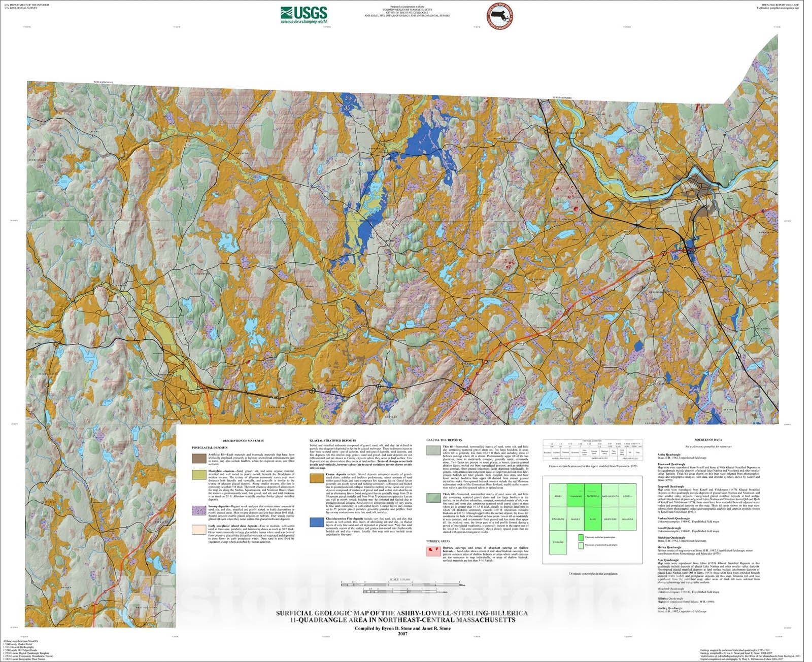Click the WESTFORD cell in index map
The image size is (812, 662).
[x=611, y=519]
